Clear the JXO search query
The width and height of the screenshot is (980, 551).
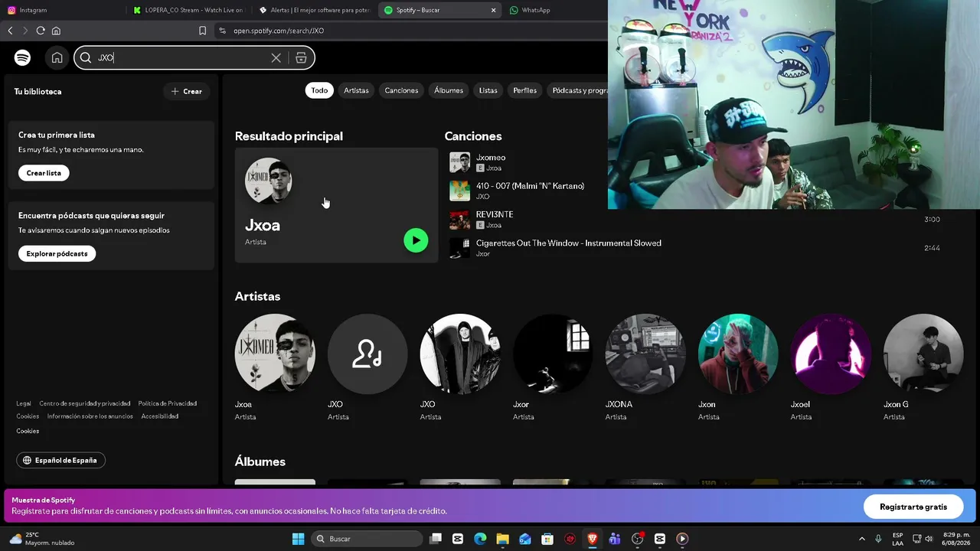[x=276, y=57]
